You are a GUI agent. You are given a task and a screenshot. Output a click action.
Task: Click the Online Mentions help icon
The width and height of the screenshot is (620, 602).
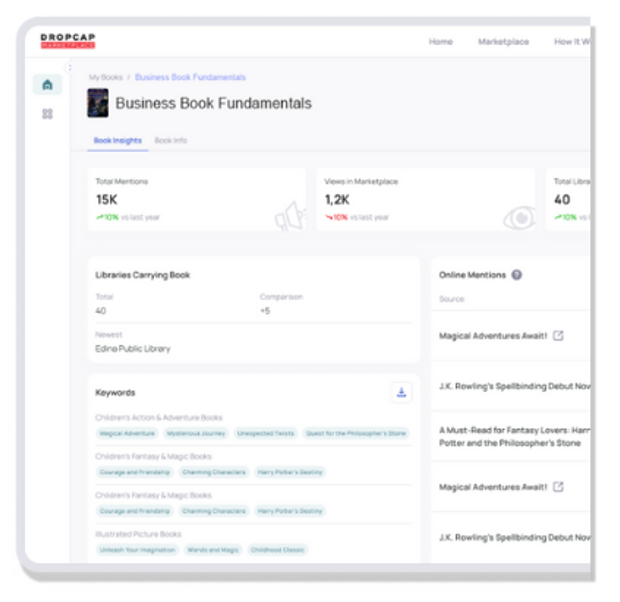517,275
